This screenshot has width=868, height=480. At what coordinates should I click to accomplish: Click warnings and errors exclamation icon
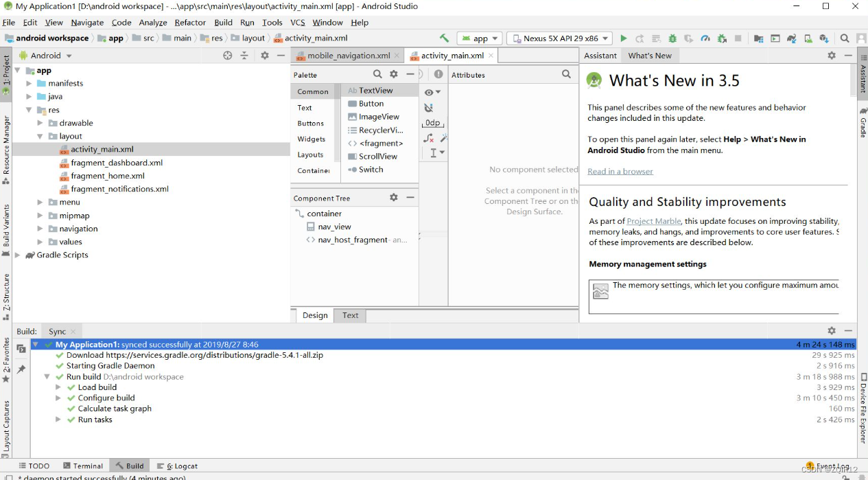point(438,74)
